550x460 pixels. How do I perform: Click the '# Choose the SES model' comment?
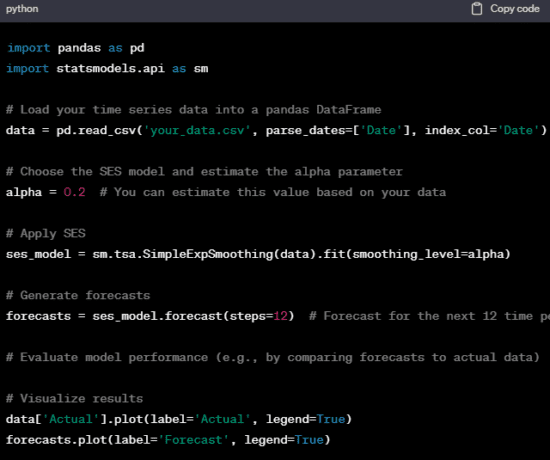tap(204, 172)
